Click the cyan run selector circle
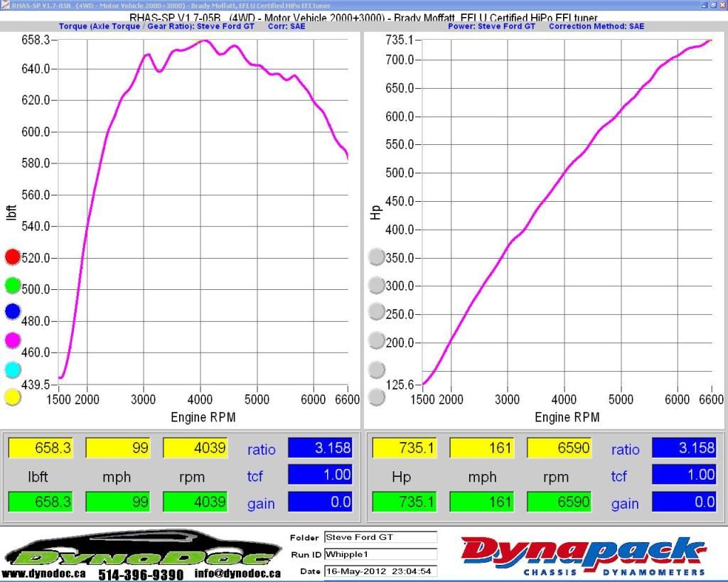 pos(13,370)
